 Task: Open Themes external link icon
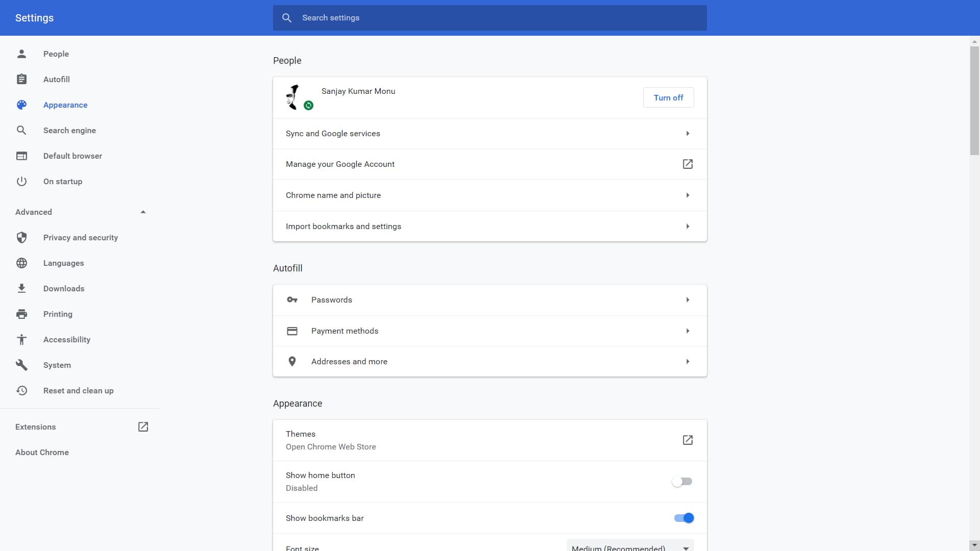[x=688, y=440]
